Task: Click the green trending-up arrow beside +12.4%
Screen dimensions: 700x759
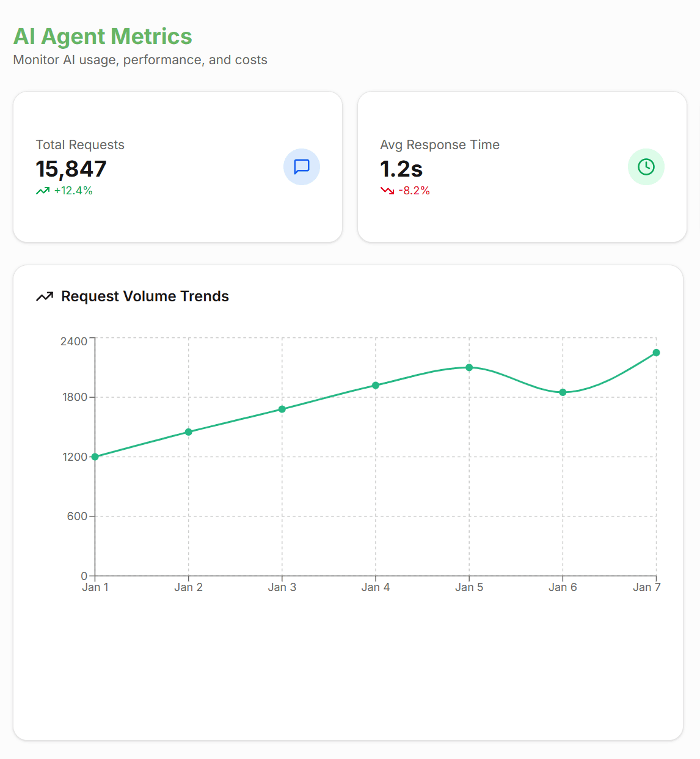Action: [41, 190]
